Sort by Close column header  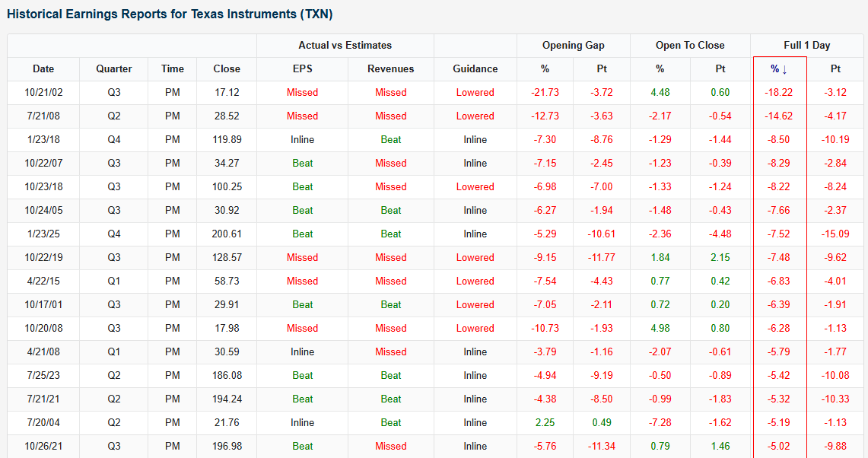(227, 68)
